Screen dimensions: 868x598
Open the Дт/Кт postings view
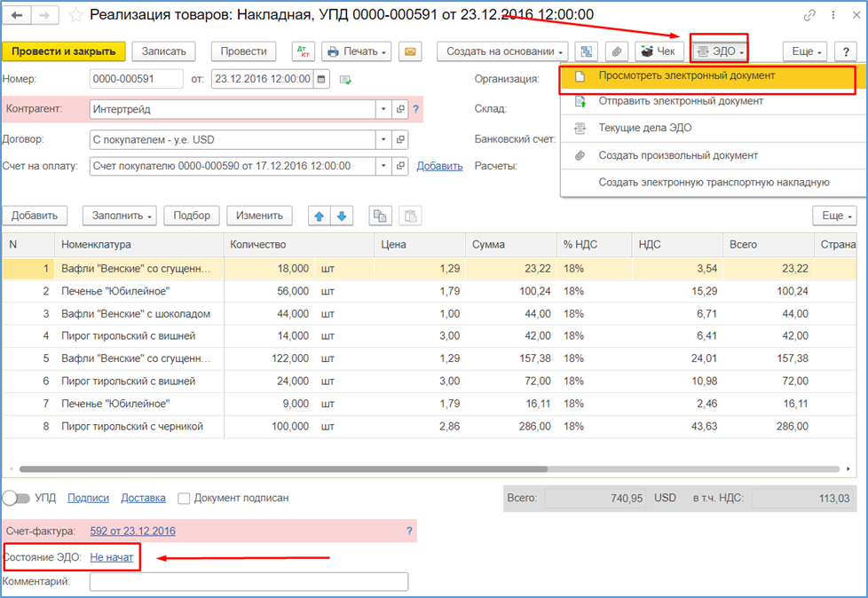[303, 51]
